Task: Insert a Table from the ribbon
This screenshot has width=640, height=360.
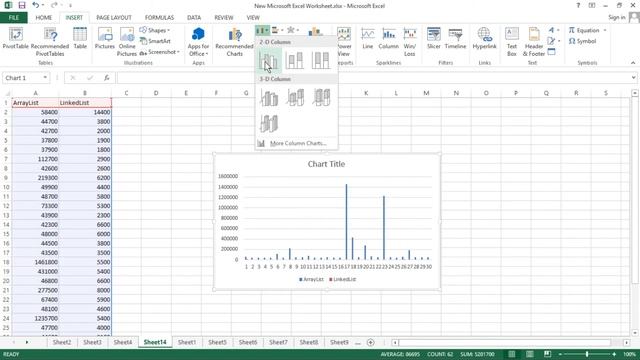Action: click(80, 39)
